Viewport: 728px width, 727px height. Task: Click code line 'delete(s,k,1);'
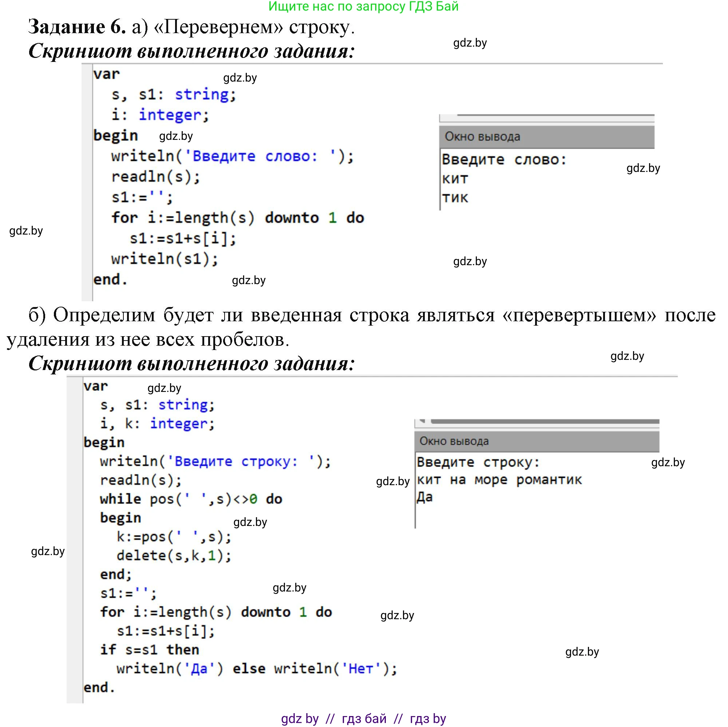coord(174,555)
